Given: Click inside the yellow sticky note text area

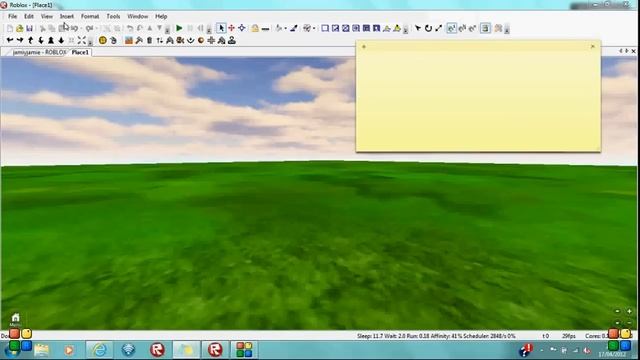Looking at the screenshot, I should tap(478, 101).
